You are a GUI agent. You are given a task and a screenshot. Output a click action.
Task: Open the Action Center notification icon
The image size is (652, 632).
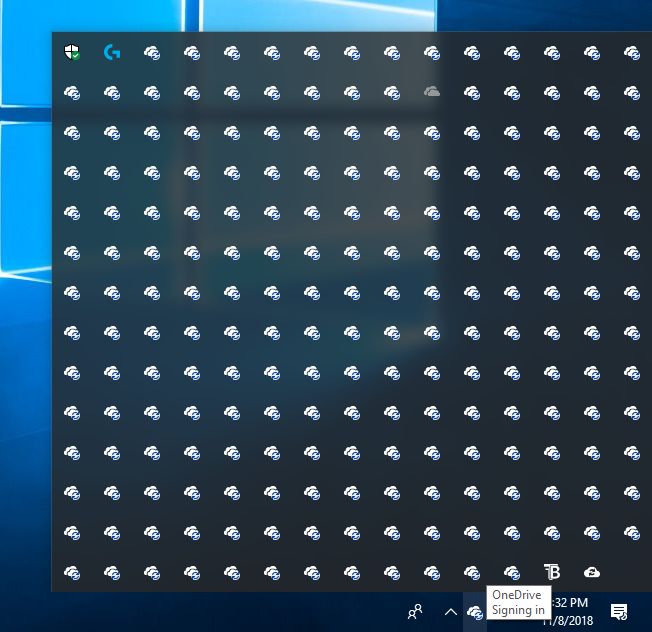click(619, 612)
